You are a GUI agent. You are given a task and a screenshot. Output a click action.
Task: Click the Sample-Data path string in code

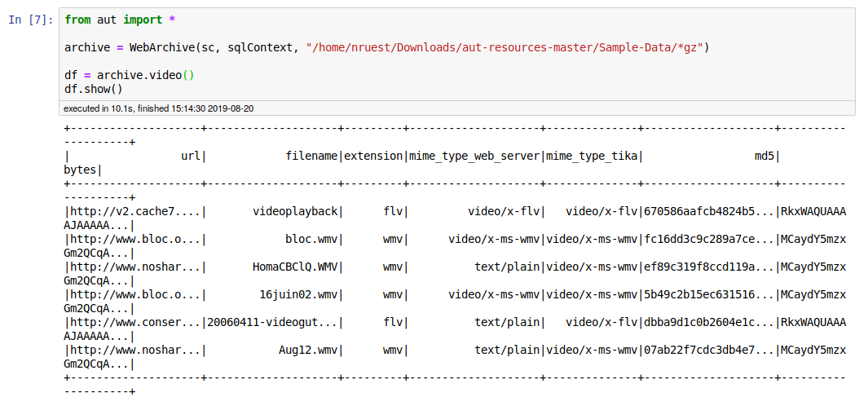(x=504, y=47)
